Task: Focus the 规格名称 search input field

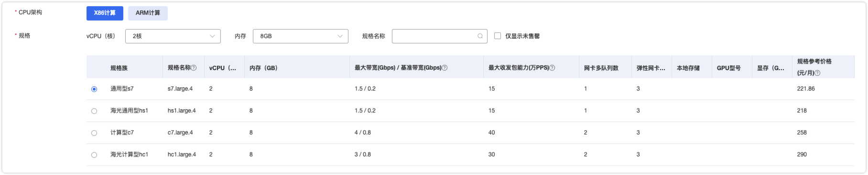Action: (x=435, y=36)
